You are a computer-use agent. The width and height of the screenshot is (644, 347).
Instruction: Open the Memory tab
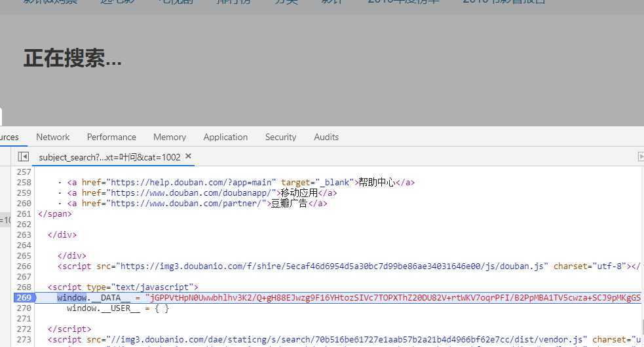point(170,137)
